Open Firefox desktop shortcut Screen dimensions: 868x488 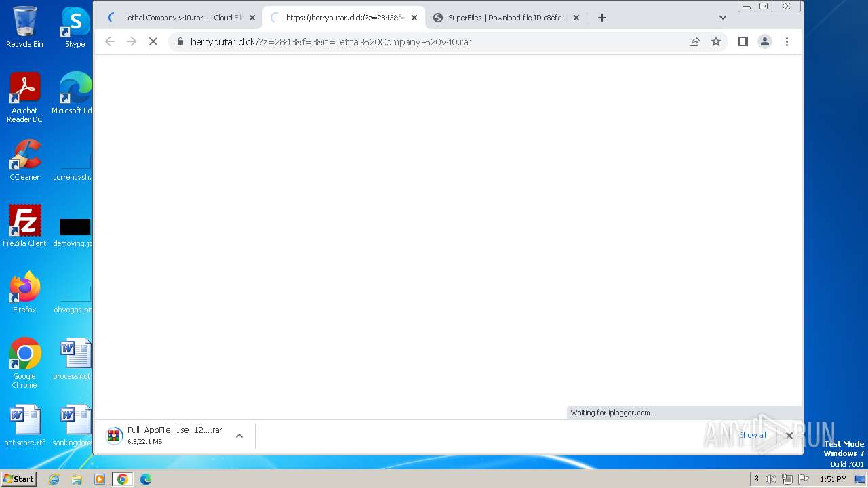coord(24,292)
